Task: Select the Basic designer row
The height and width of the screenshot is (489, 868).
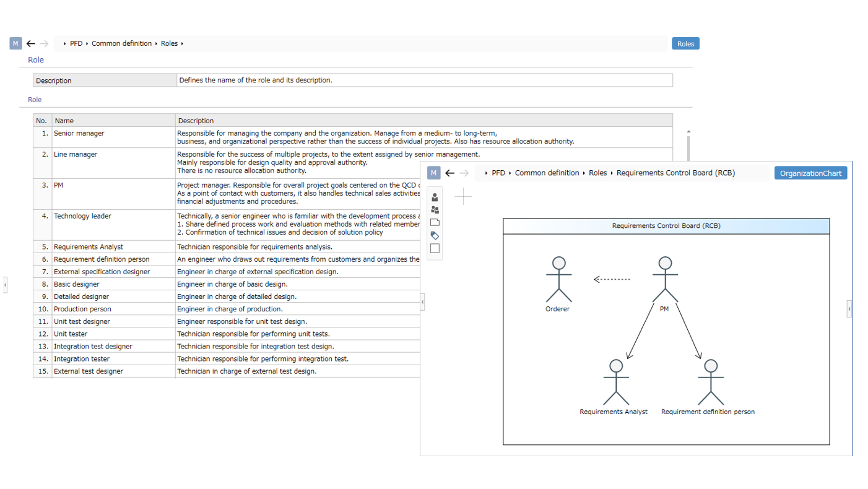Action: pyautogui.click(x=77, y=284)
